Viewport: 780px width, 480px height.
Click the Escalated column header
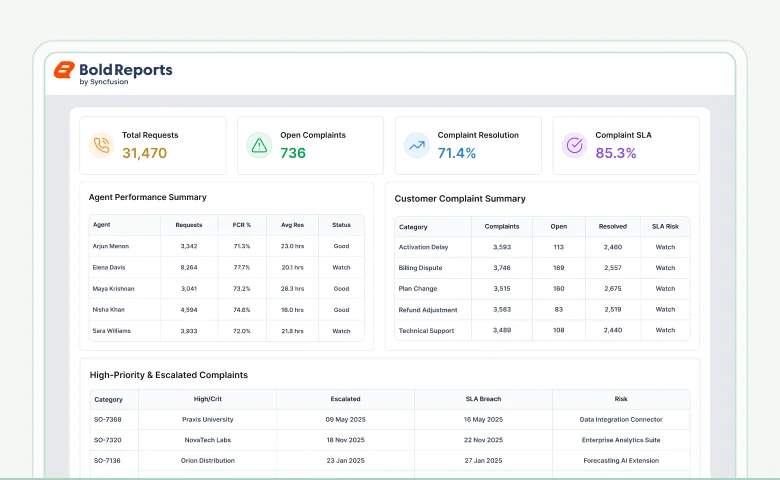(x=345, y=399)
